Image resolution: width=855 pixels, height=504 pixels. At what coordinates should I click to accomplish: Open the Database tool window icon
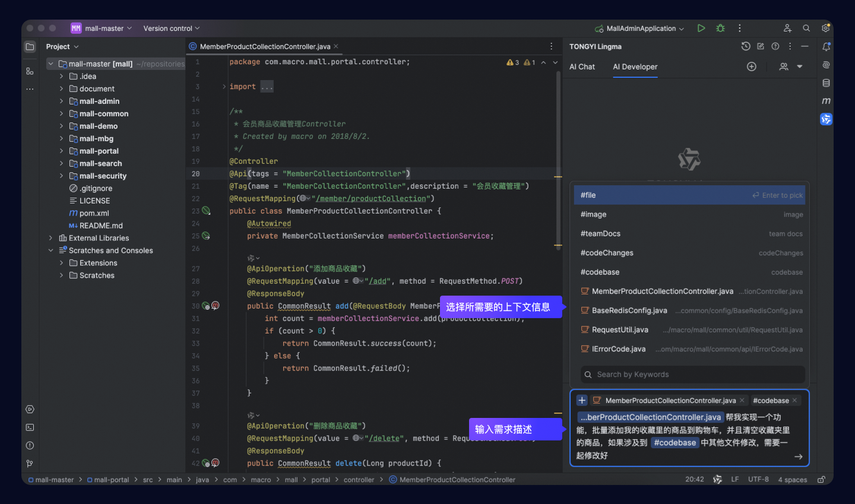click(x=826, y=83)
